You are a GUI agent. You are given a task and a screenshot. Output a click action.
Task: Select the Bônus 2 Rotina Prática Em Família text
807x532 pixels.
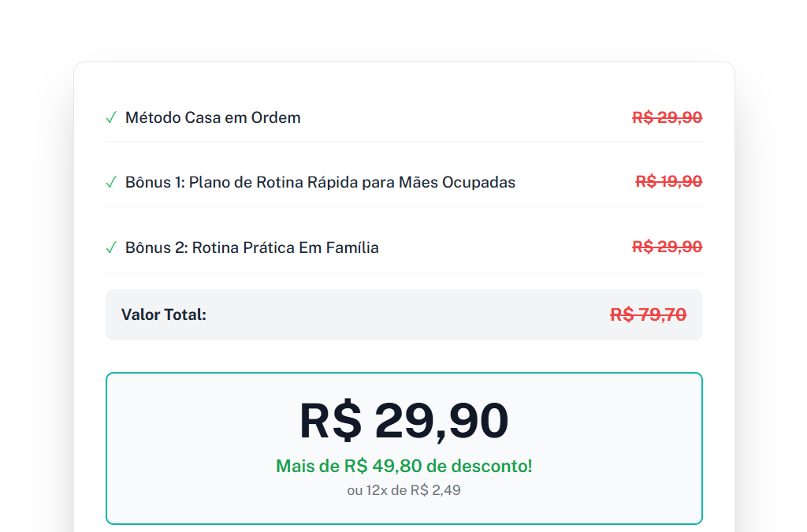pos(252,247)
